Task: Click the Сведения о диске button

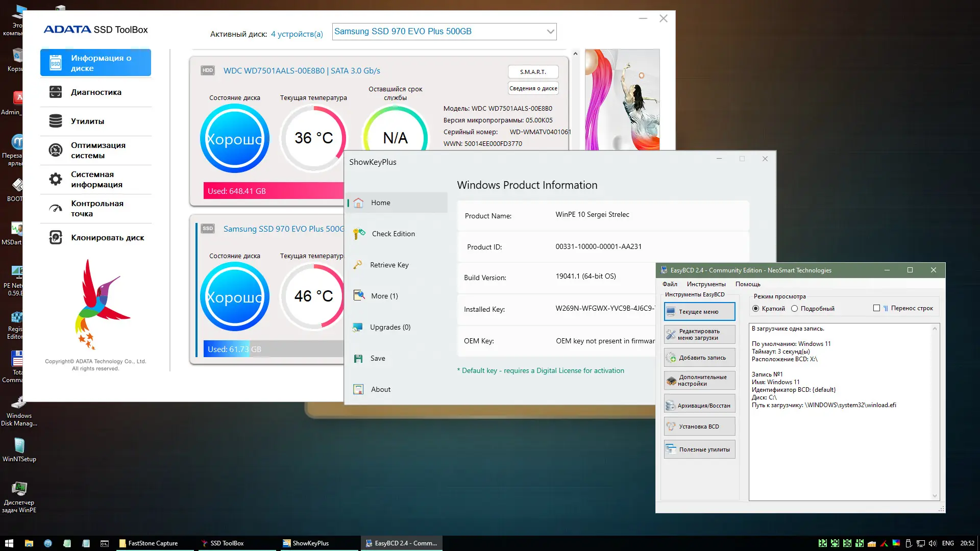Action: (x=533, y=88)
